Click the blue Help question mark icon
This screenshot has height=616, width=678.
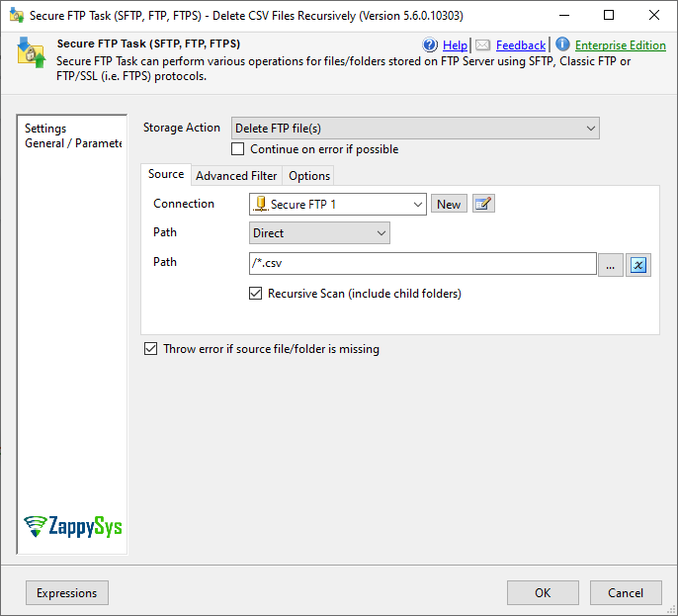pos(430,44)
